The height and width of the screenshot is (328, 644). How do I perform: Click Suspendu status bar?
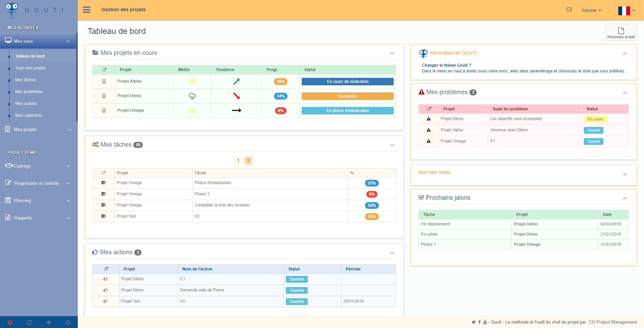coord(348,96)
